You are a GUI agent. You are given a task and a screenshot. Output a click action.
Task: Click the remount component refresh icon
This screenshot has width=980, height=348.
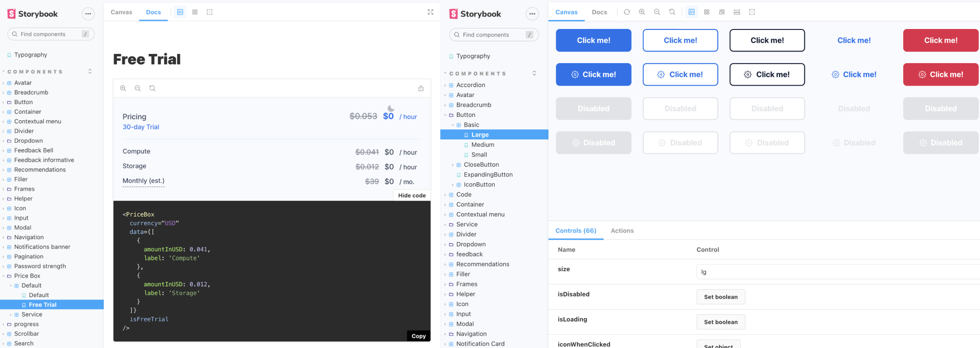point(627,12)
